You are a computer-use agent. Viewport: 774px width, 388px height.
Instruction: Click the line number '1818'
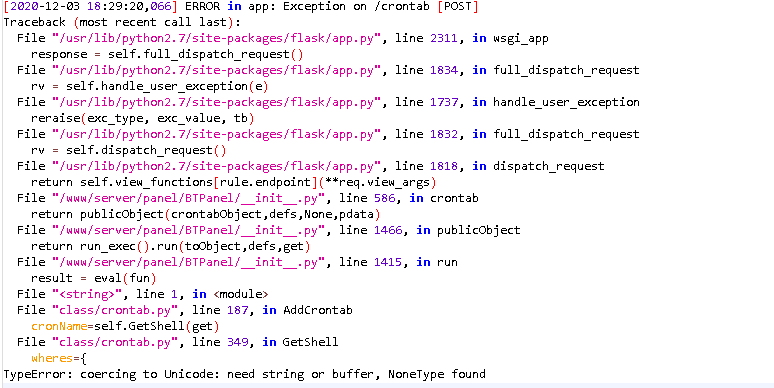[x=444, y=166]
